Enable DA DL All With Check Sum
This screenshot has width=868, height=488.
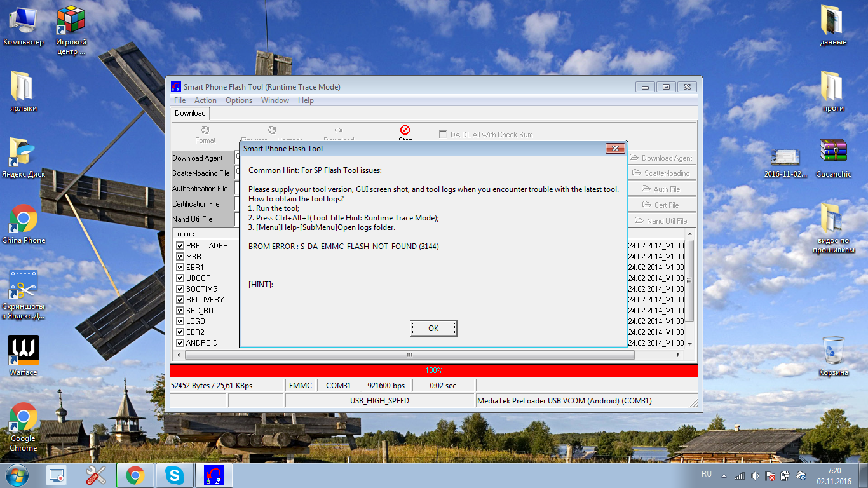(x=443, y=135)
